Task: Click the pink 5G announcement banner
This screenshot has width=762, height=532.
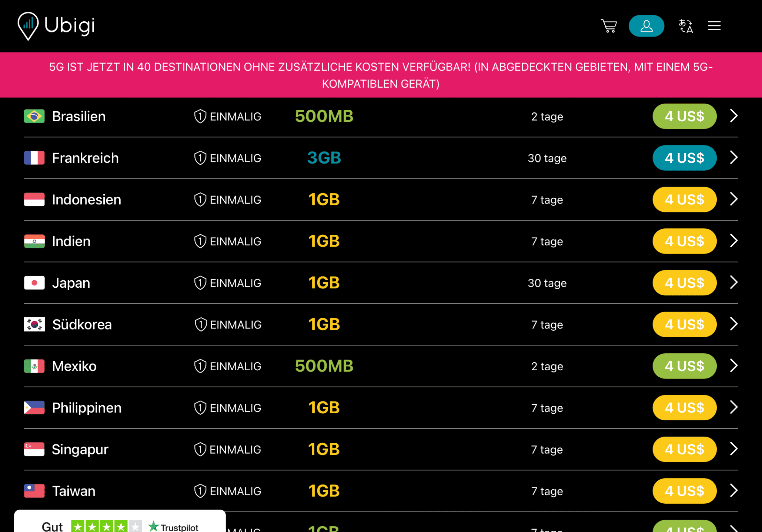Action: point(381,75)
